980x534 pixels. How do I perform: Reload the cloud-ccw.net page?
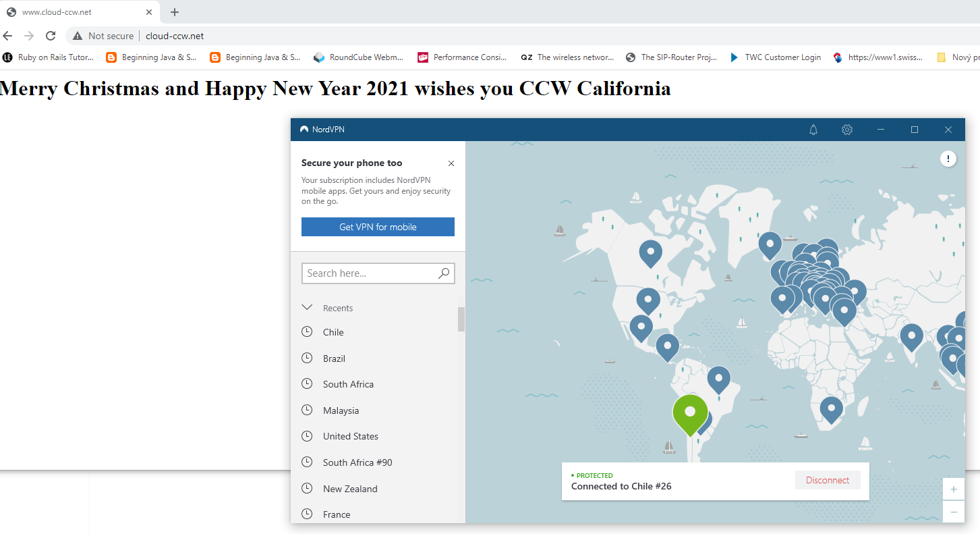(51, 36)
